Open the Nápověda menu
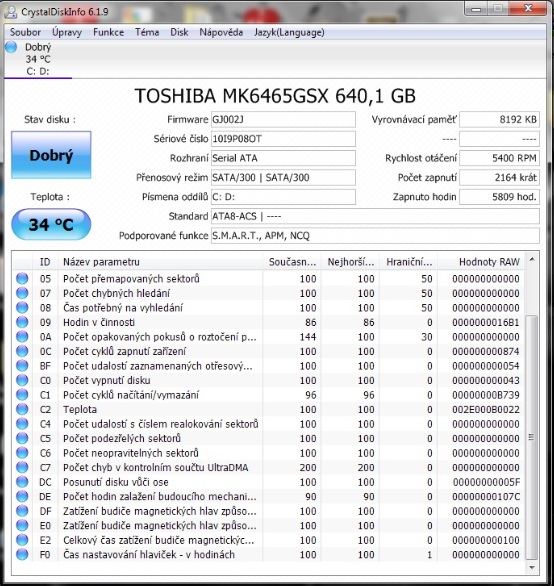554x586 pixels. coord(221,33)
